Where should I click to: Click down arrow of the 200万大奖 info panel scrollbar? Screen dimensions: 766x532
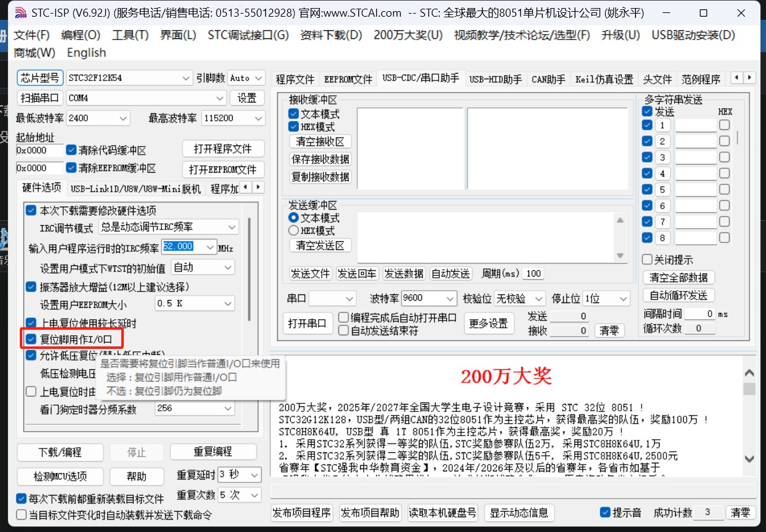[749, 459]
